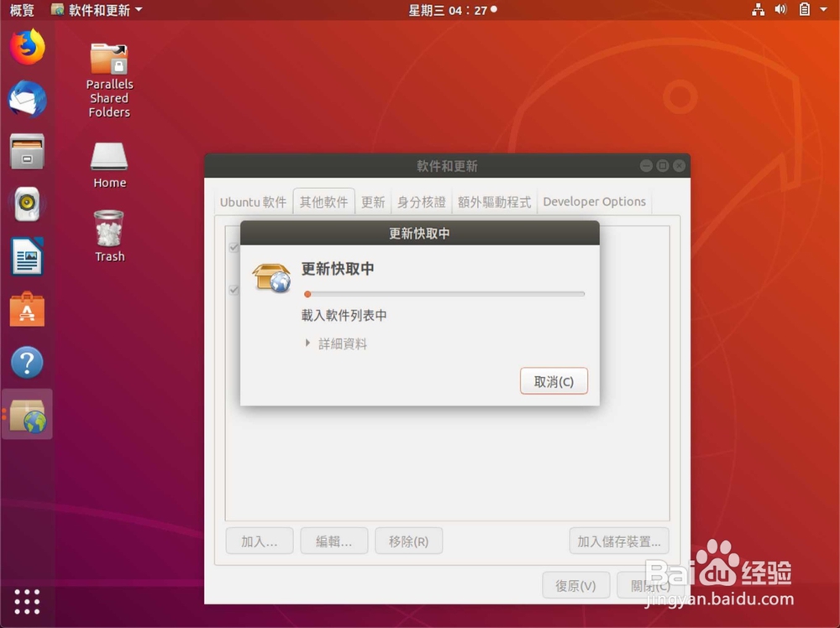This screenshot has width=840, height=628.
Task: Select the 更新 (Updates) tab
Action: 373,201
